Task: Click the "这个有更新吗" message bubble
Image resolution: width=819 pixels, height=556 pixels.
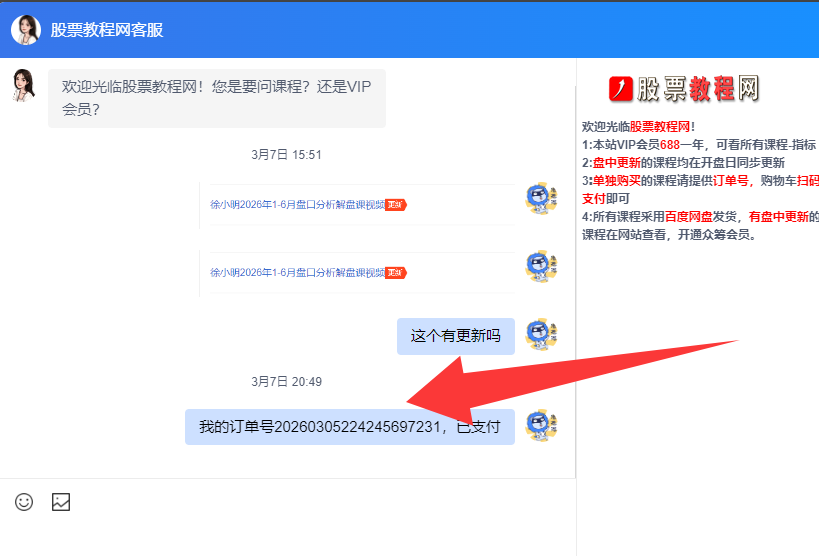Action: pos(455,336)
